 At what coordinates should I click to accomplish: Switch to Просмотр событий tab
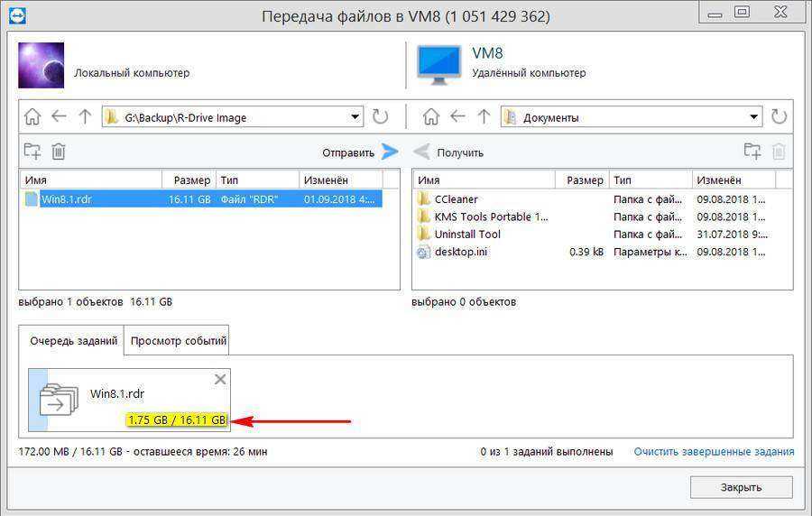tap(178, 341)
